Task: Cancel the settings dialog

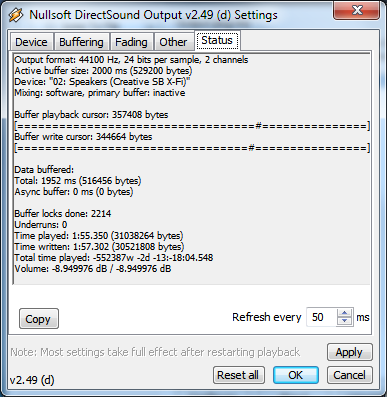Action: pyautogui.click(x=349, y=375)
